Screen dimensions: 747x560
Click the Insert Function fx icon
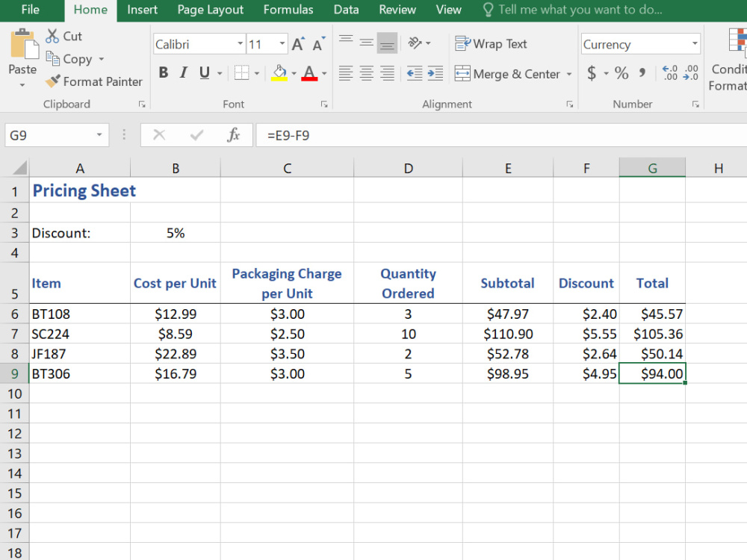coord(233,135)
